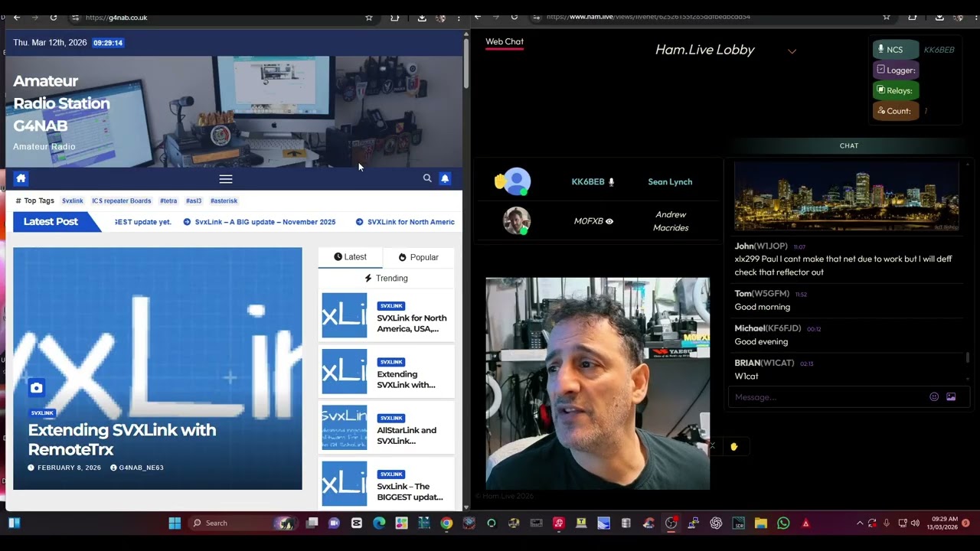Open 'AllStarLink and SVXLink' sidebar post
Viewport: 980px width, 551px height.
tap(407, 435)
